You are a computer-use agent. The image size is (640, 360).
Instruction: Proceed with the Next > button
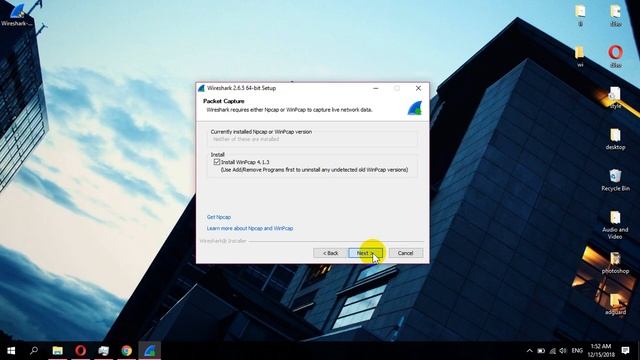(x=365, y=253)
